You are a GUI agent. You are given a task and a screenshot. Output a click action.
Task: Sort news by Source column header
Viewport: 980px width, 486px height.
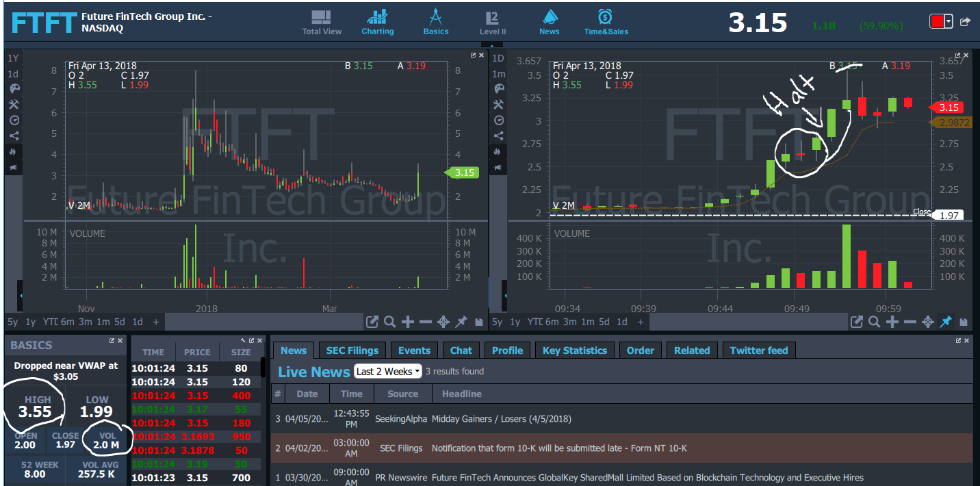click(402, 394)
